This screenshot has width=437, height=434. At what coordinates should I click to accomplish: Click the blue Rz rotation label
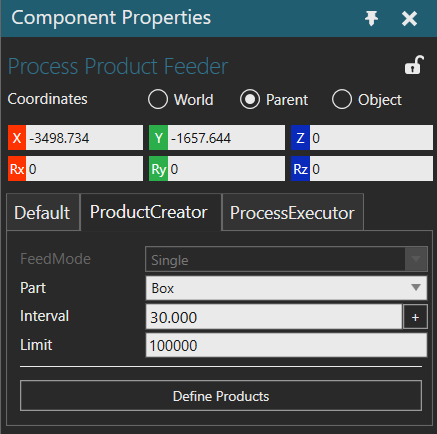300,169
